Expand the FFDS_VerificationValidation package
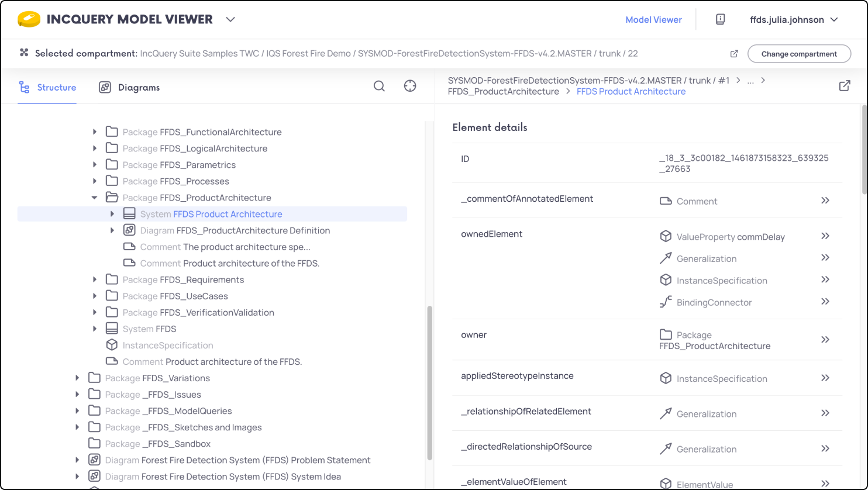 (x=95, y=312)
